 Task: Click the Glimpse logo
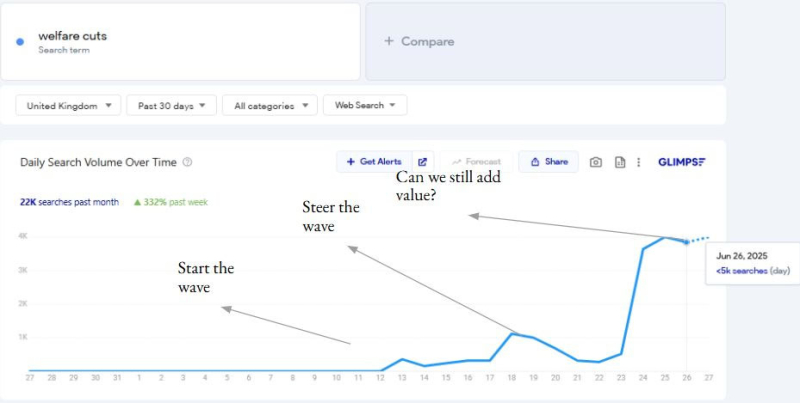[x=681, y=162]
